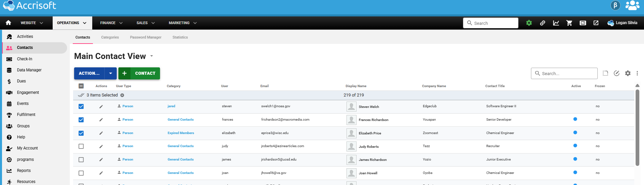Image resolution: width=644 pixels, height=185 pixels.
Task: Open the analytics chart icon in top bar
Action: 556,23
